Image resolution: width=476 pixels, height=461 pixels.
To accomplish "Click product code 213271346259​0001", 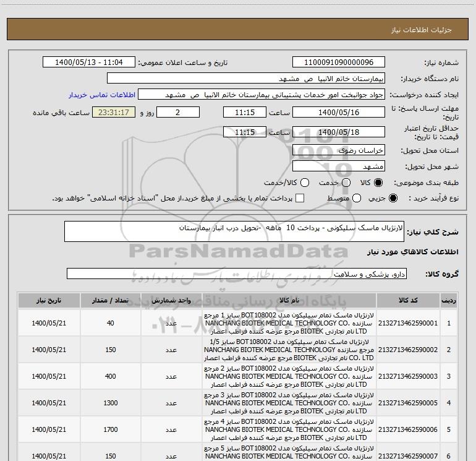I will [x=408, y=323].
